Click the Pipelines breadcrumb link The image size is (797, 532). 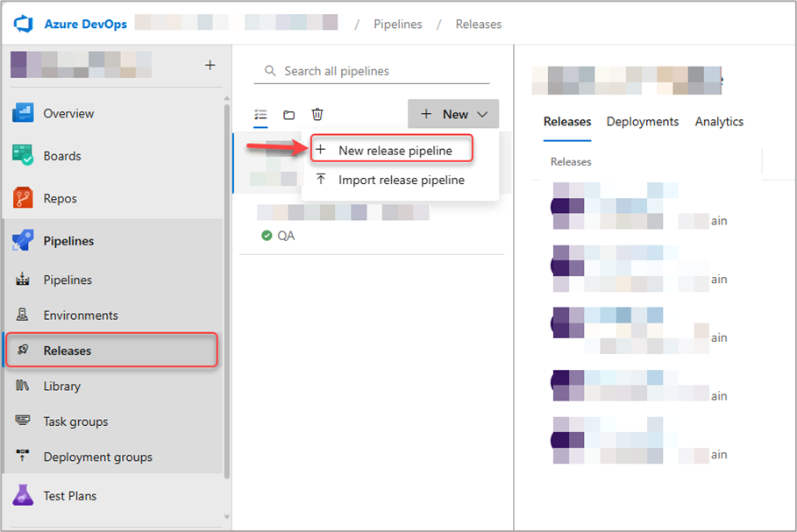(398, 24)
